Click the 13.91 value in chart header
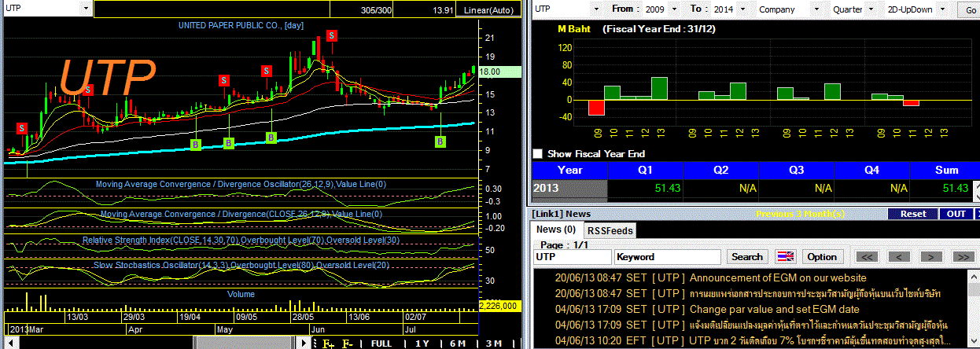Image resolution: width=980 pixels, height=349 pixels. (x=444, y=9)
